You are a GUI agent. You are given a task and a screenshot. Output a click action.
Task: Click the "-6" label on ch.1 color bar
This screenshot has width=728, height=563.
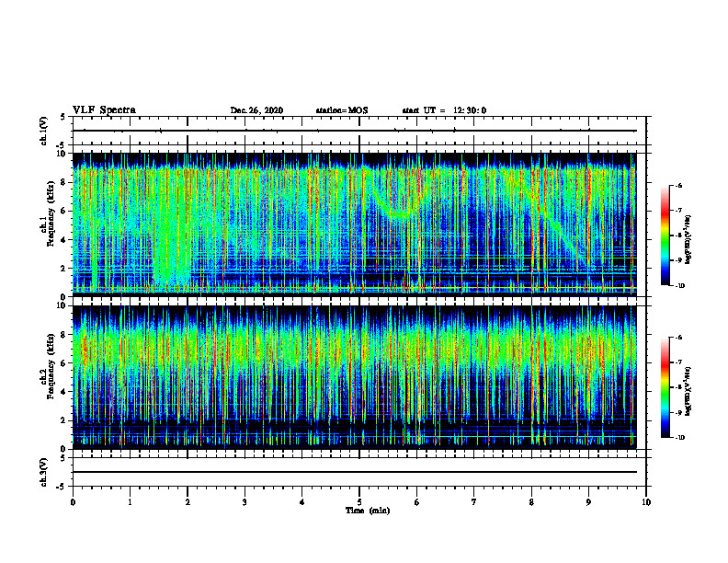pyautogui.click(x=678, y=185)
